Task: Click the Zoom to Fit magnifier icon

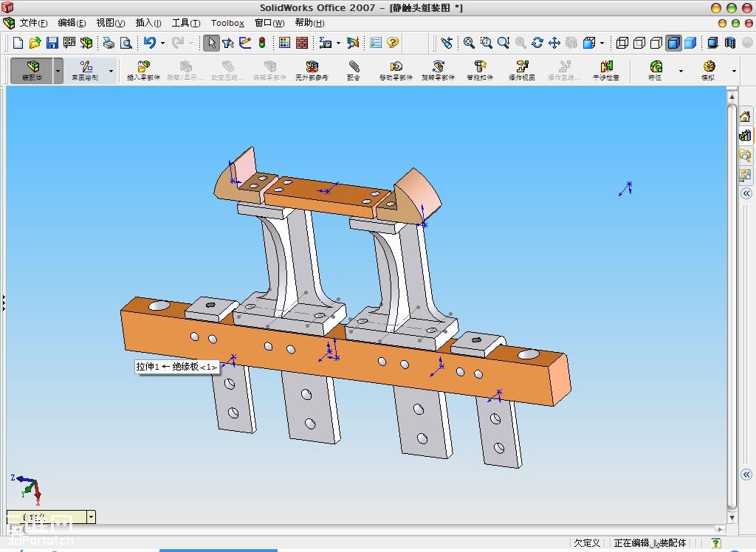Action: pyautogui.click(x=469, y=43)
